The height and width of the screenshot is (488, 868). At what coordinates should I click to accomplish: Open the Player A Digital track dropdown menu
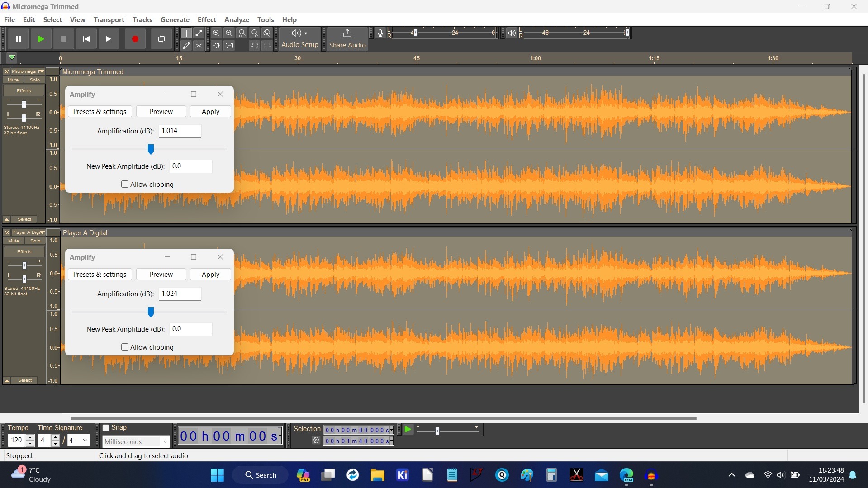(x=28, y=232)
